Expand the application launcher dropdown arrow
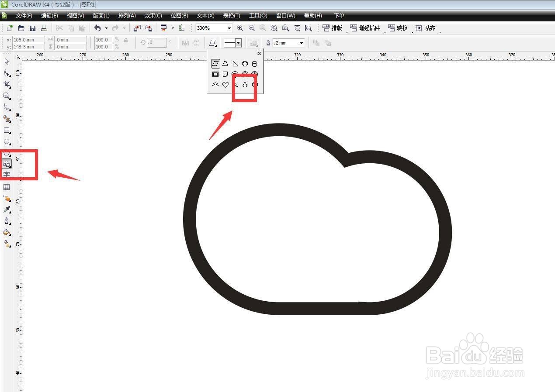This screenshot has height=392, width=555. click(x=173, y=28)
